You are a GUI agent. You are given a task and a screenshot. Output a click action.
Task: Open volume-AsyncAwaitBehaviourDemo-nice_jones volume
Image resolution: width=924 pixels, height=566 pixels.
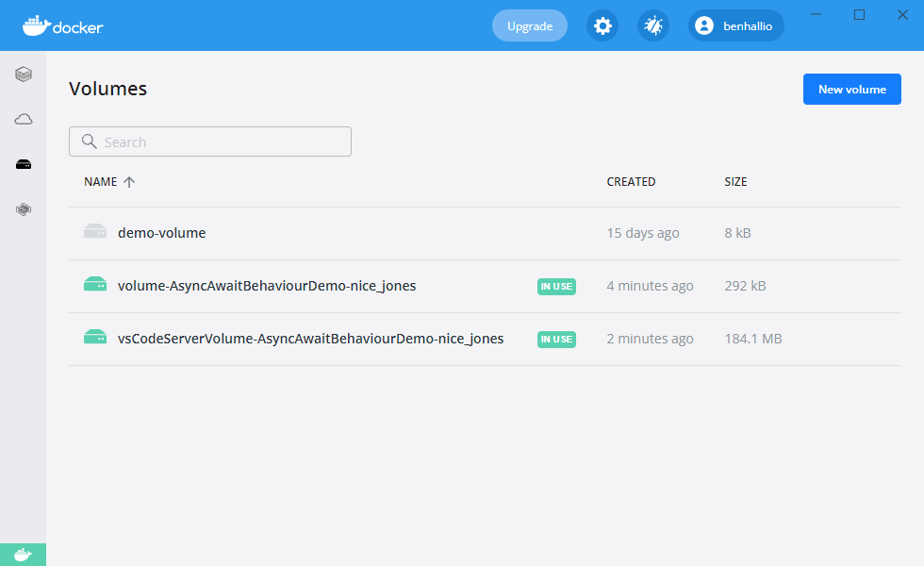tap(267, 286)
